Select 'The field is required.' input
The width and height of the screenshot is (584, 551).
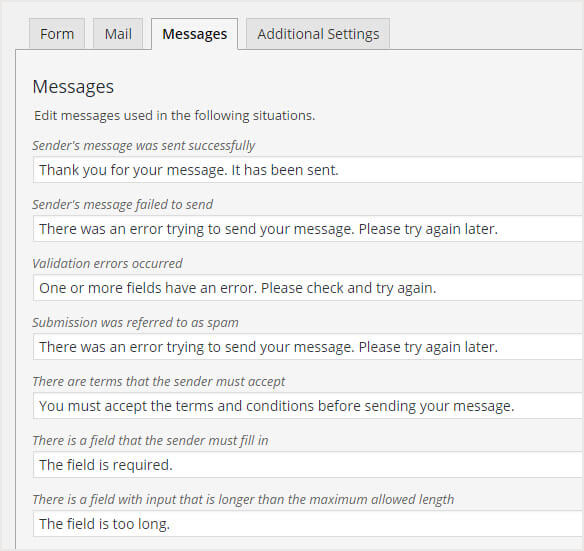[308, 465]
